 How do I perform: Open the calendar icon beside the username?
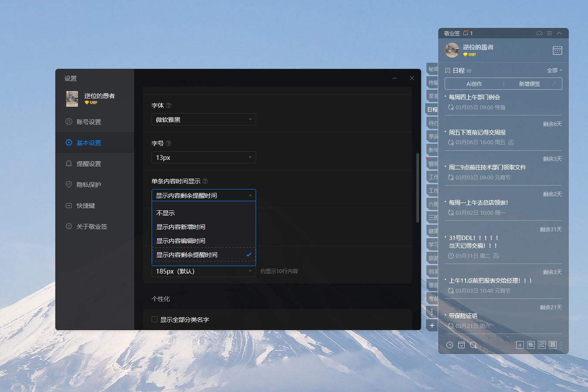point(558,50)
